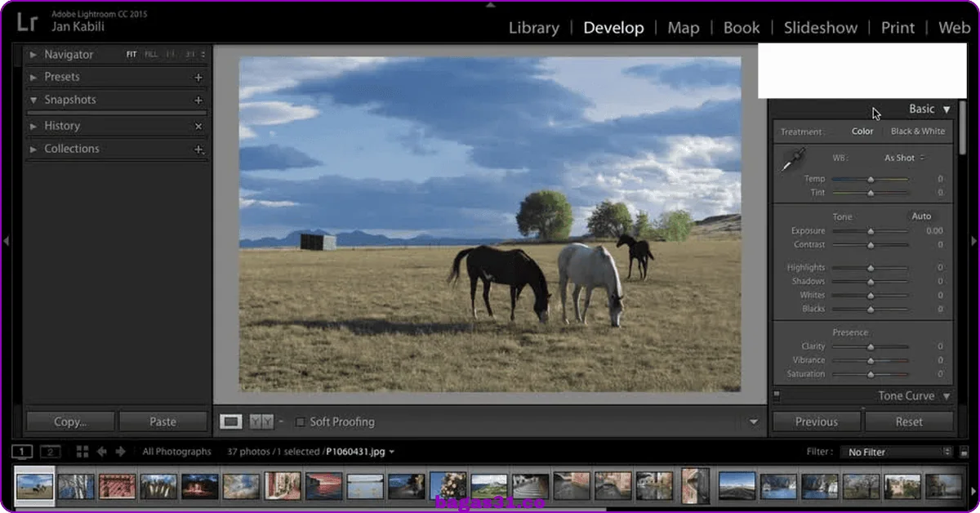The image size is (980, 513).
Task: Click the Saturation slider handle
Action: pyautogui.click(x=871, y=374)
